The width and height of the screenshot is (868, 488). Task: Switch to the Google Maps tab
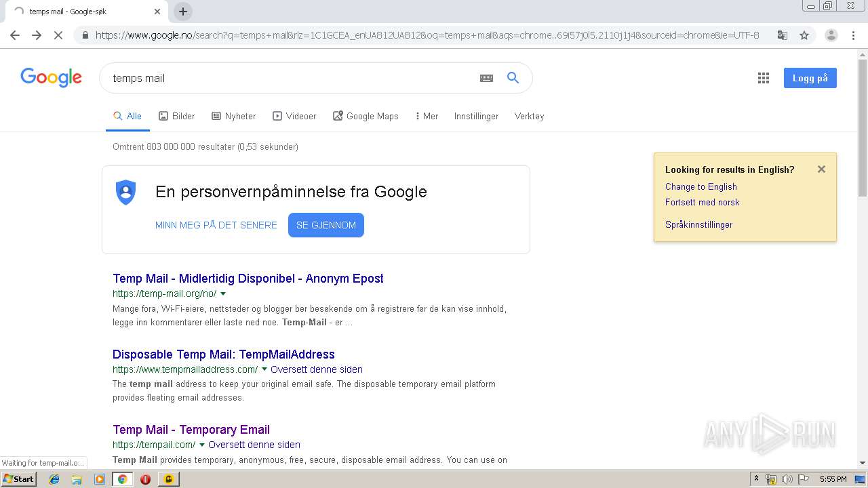366,116
